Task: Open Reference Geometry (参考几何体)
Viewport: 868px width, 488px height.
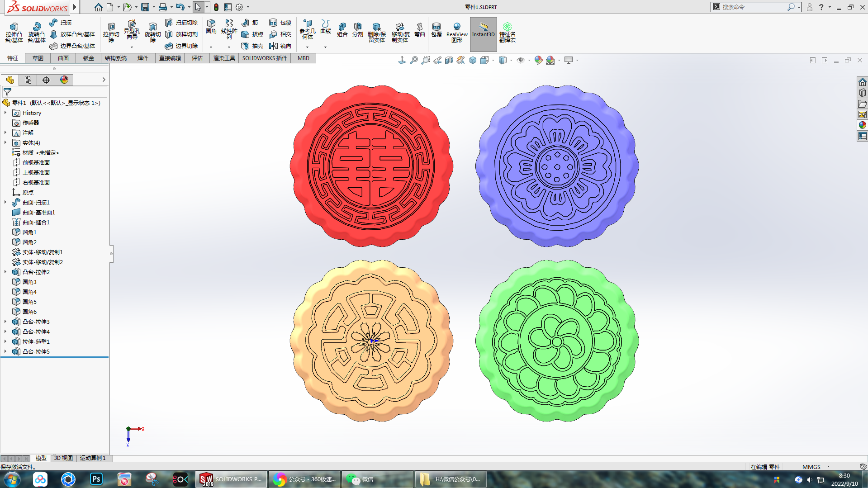Action: [307, 30]
